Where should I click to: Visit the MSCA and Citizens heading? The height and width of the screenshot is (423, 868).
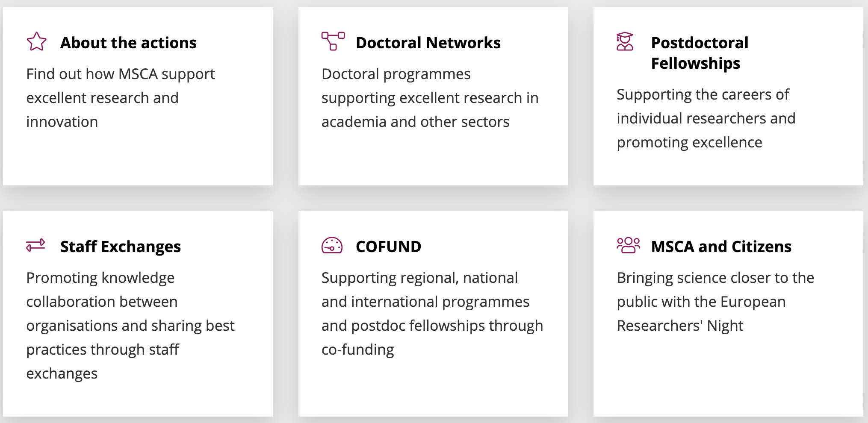pyautogui.click(x=721, y=247)
